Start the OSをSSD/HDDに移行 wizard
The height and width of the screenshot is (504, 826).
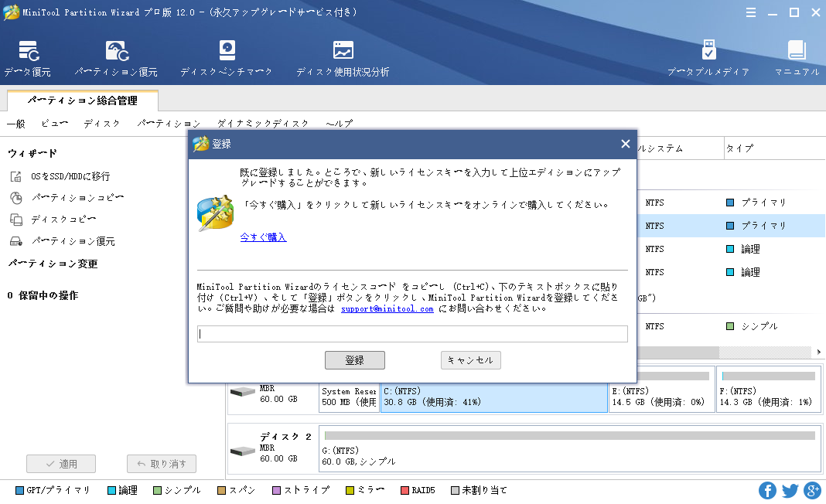point(70,176)
